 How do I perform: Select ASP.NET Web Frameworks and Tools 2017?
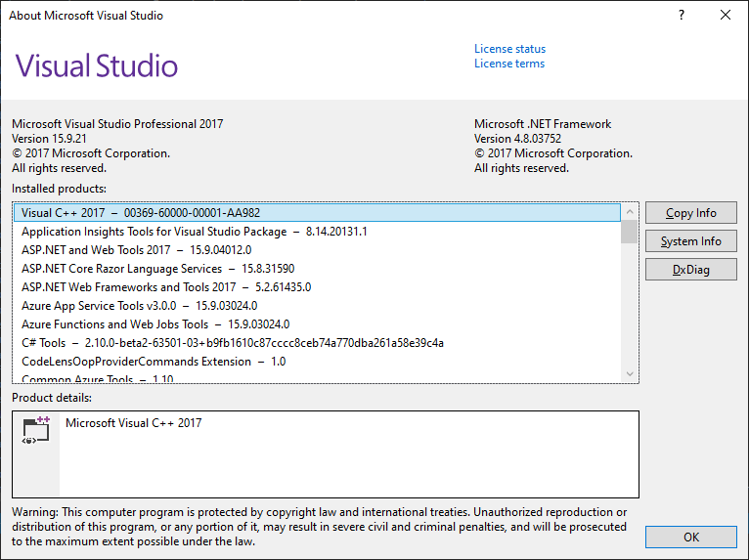coord(317,287)
